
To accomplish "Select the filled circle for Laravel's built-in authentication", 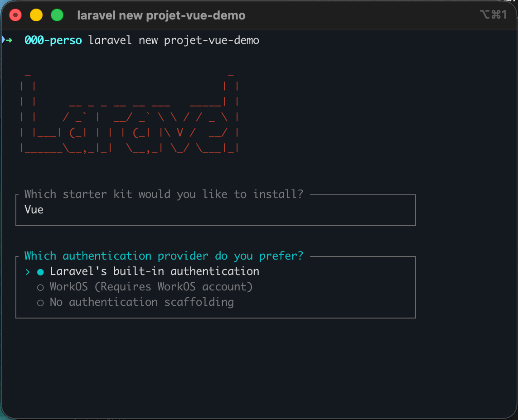I will click(40, 272).
